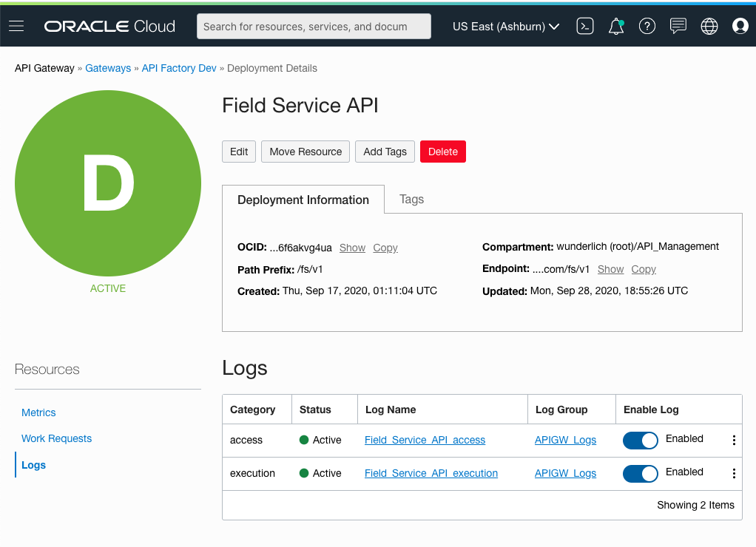Open the navigation hamburger menu

(16, 26)
